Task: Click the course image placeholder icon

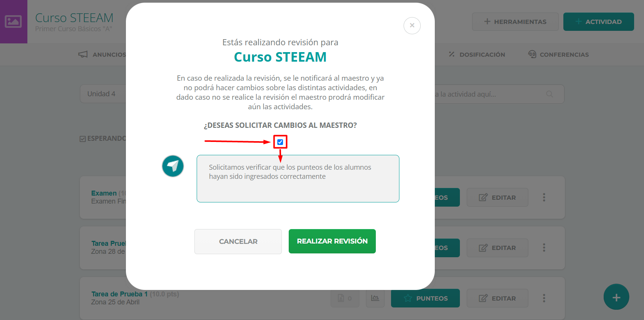Action: tap(13, 22)
